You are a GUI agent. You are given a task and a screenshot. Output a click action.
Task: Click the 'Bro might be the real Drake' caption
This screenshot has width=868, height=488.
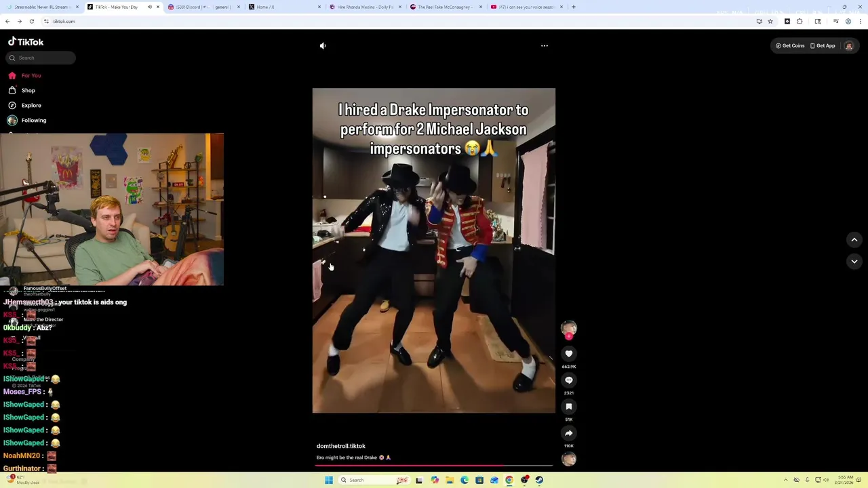(x=353, y=457)
